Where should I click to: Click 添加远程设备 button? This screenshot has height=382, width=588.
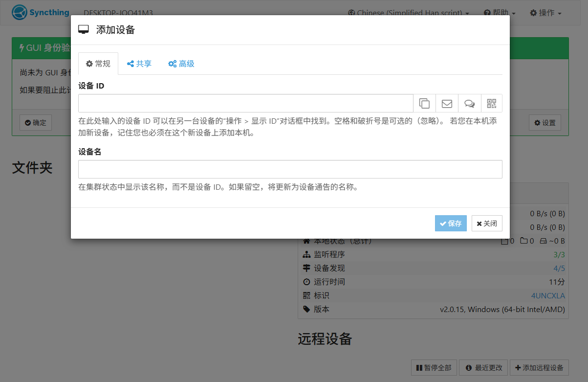(539, 367)
